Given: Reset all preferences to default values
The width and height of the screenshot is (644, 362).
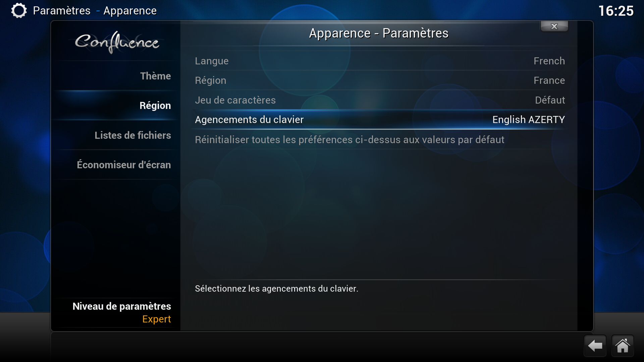Looking at the screenshot, I should pyautogui.click(x=380, y=139).
